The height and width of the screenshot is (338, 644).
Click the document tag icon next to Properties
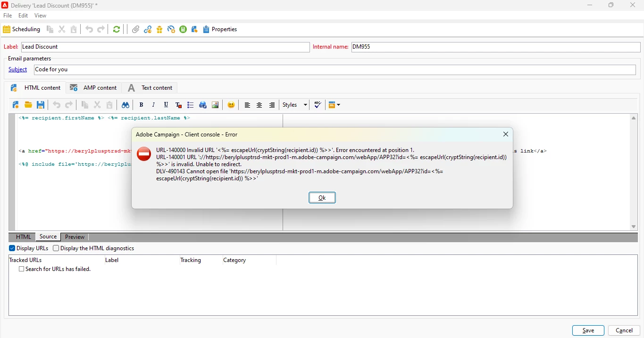point(194,29)
